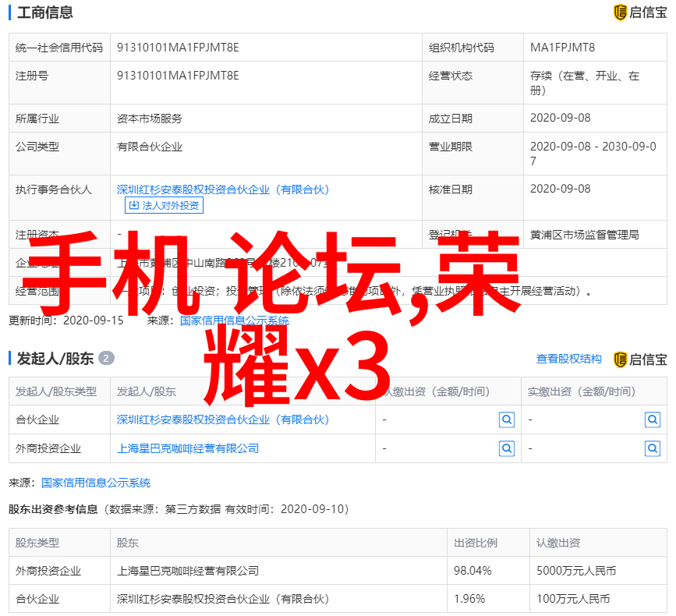Screen dimensions: 676x616
Task: Click operating status 存续（在营、开业、在册）
Action: (x=585, y=83)
